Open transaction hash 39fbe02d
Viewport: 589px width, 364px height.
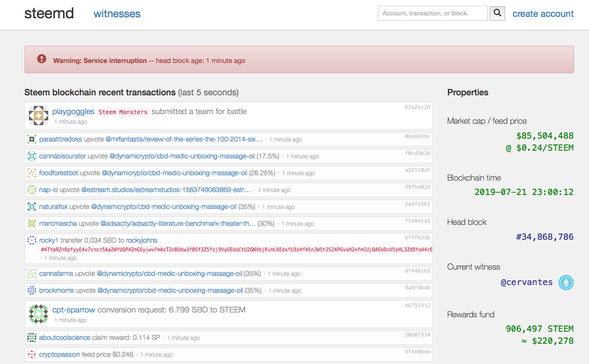(417, 187)
